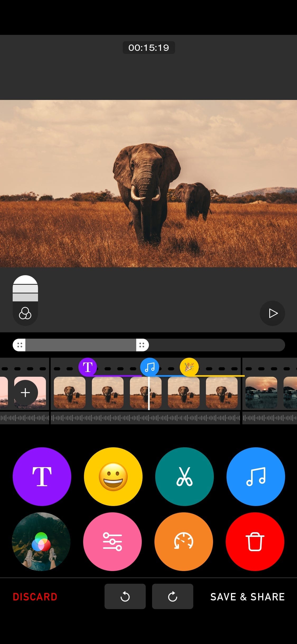Open the orange speed gauge tool
This screenshot has height=644, width=297.
coord(184,541)
